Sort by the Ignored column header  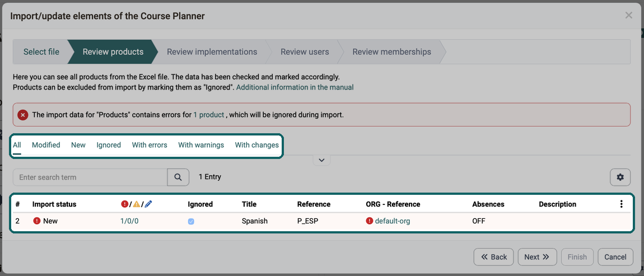point(200,204)
